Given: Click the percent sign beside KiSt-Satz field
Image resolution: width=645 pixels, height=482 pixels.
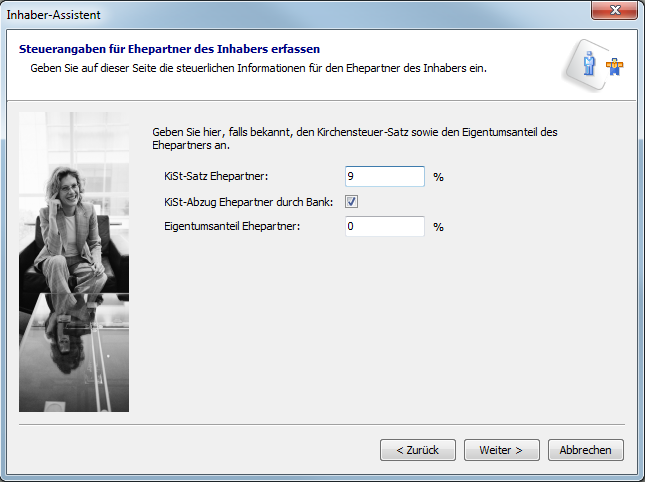Looking at the screenshot, I should [x=438, y=177].
